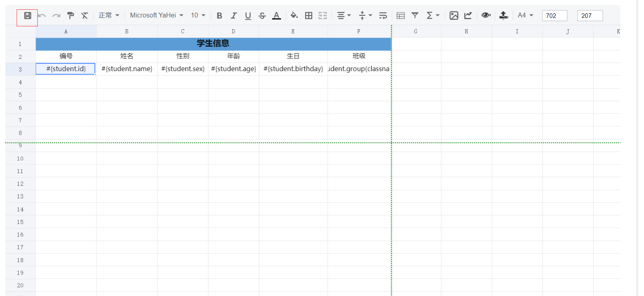
Task: Open the 正常 number format dropdown
Action: (109, 15)
